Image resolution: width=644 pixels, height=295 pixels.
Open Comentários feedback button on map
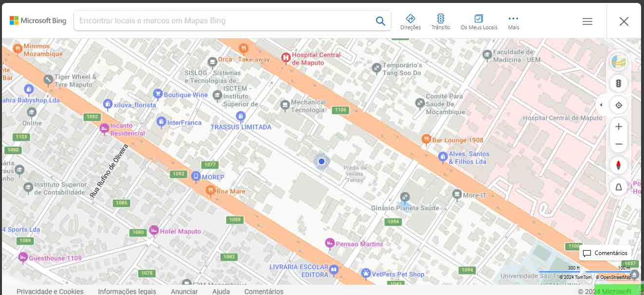pyautogui.click(x=605, y=253)
